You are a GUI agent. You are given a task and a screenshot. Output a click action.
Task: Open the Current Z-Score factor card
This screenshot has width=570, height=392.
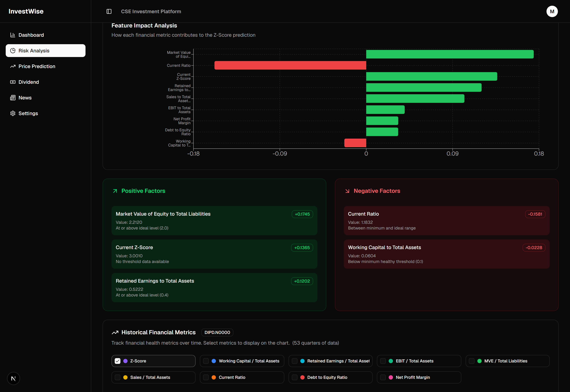point(214,254)
